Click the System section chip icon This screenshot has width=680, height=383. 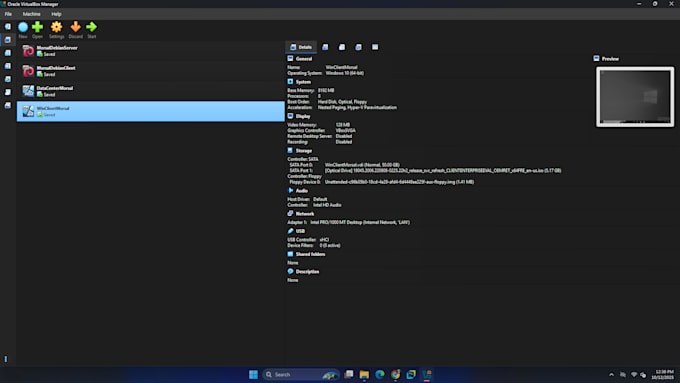click(x=290, y=82)
